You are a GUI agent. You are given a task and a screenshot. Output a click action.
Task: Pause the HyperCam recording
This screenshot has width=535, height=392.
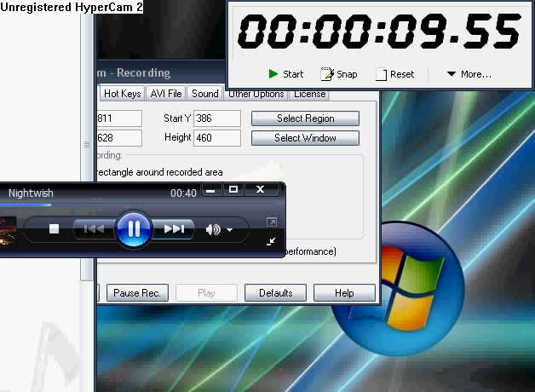(x=137, y=292)
